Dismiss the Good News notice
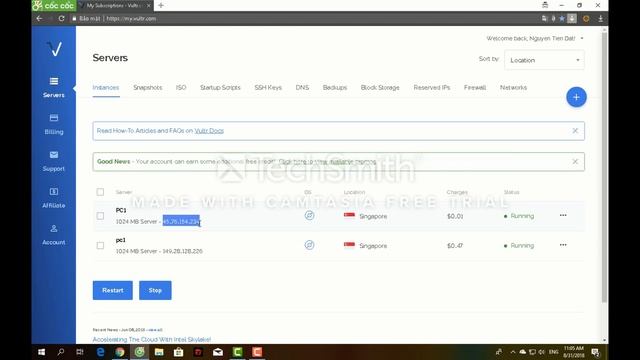Screen dimensions: 640x360 coord(575,162)
